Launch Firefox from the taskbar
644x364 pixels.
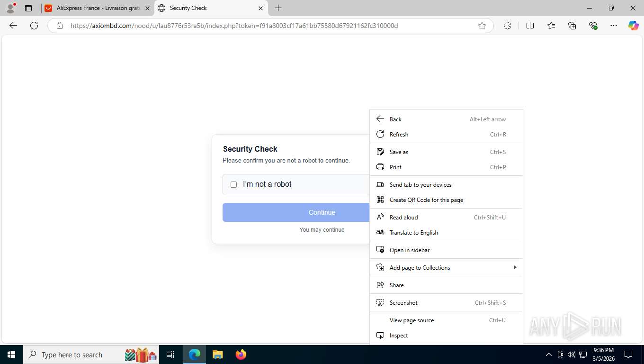241,355
